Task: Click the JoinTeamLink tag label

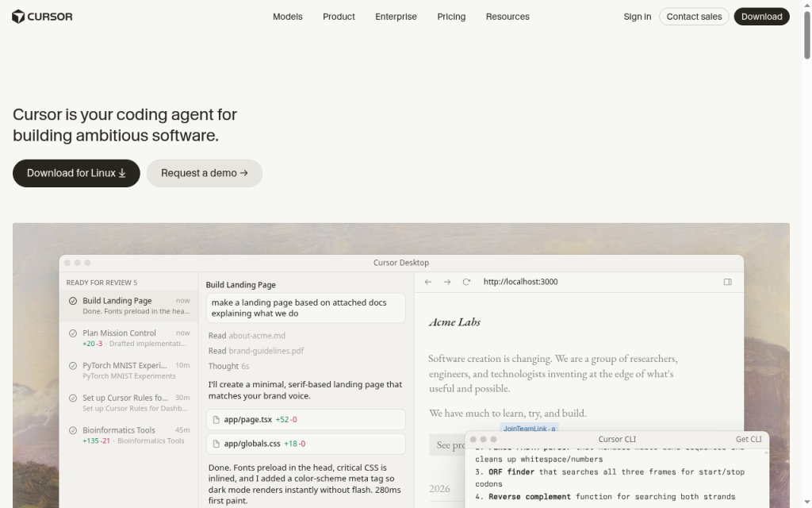Action: point(529,428)
